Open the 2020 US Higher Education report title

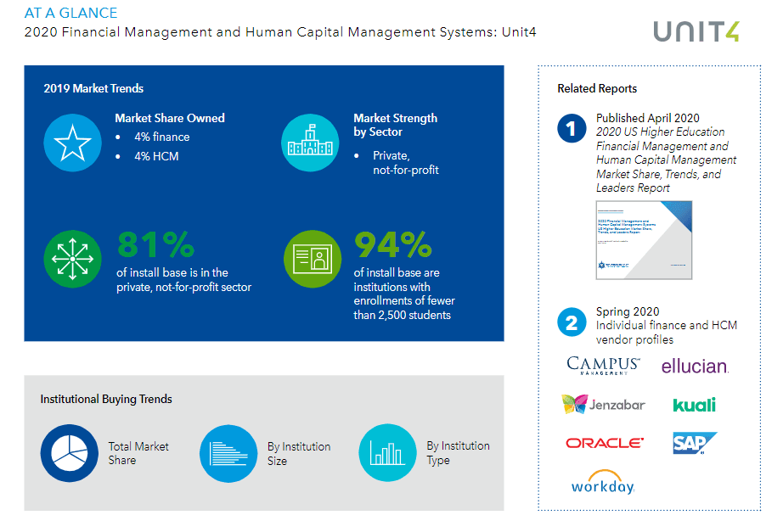pos(666,160)
